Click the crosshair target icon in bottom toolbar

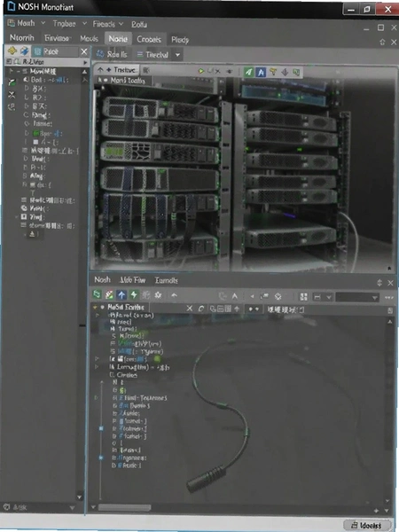[278, 296]
